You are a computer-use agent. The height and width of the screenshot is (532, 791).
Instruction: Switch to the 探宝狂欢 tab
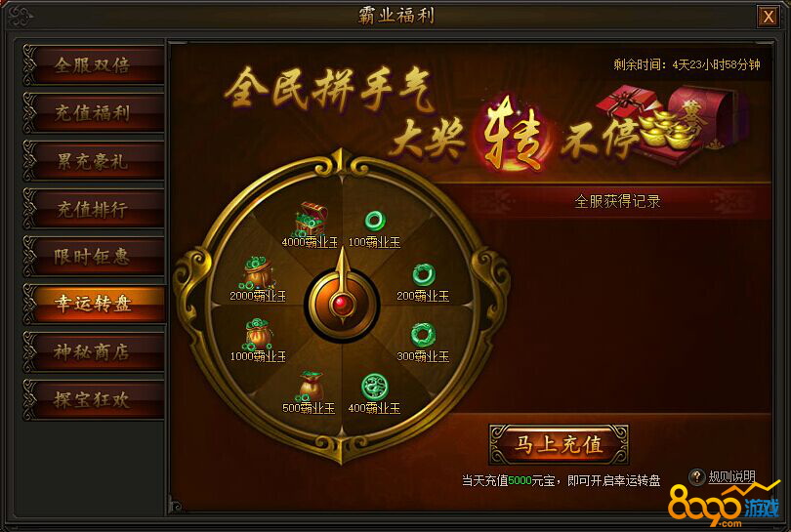point(94,400)
